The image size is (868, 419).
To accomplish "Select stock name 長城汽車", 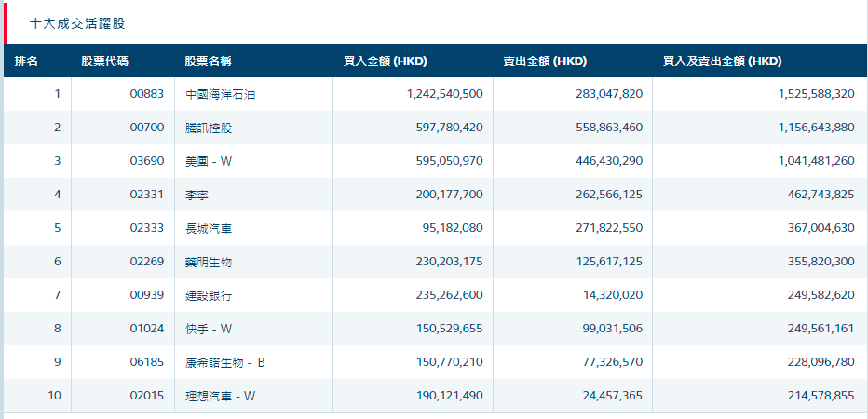I will [209, 228].
